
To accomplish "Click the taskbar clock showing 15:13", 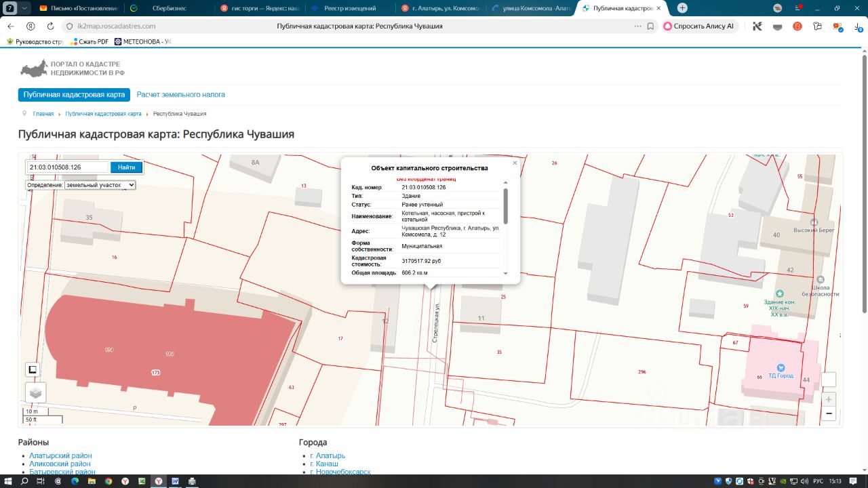I will tap(835, 481).
